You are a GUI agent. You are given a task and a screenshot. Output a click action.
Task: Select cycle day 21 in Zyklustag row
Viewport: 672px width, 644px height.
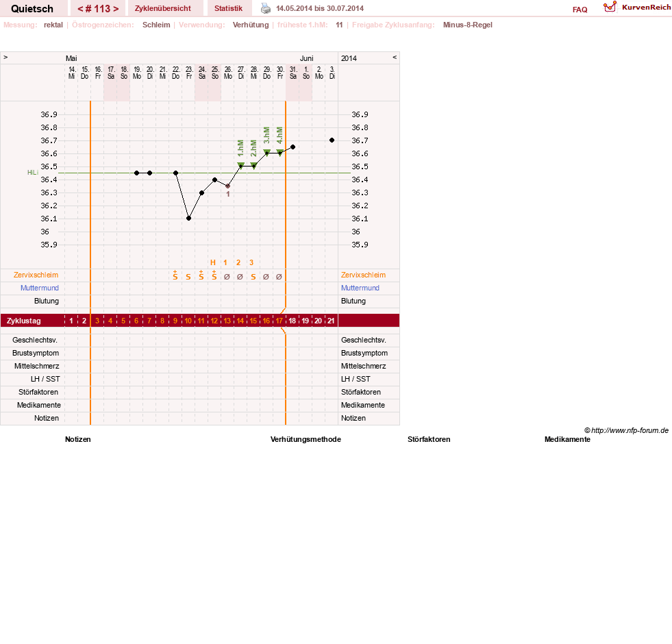332,321
